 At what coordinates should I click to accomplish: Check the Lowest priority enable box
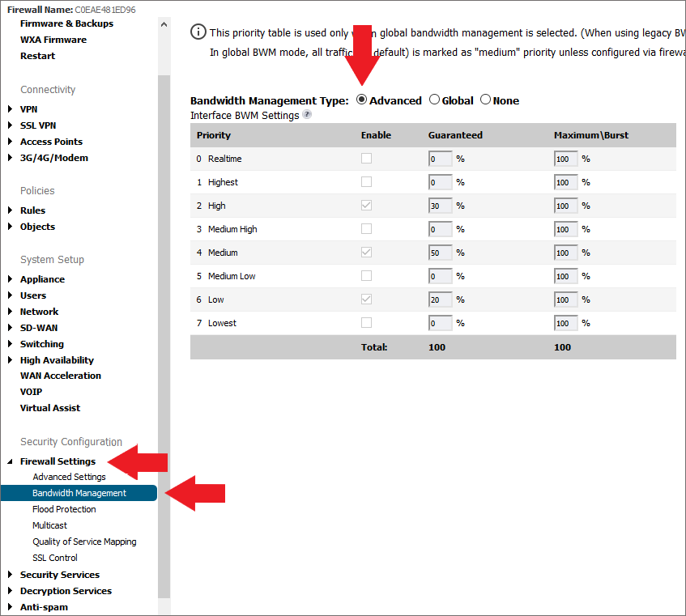click(x=367, y=323)
